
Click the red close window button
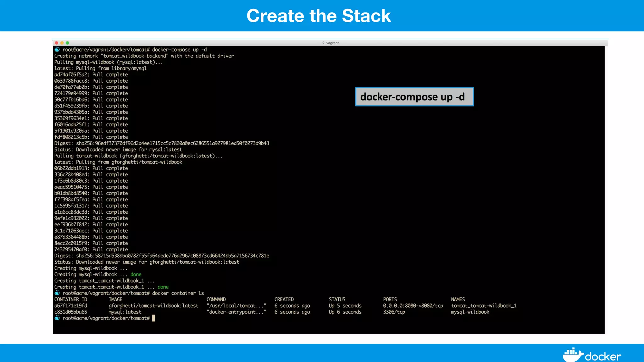(57, 43)
